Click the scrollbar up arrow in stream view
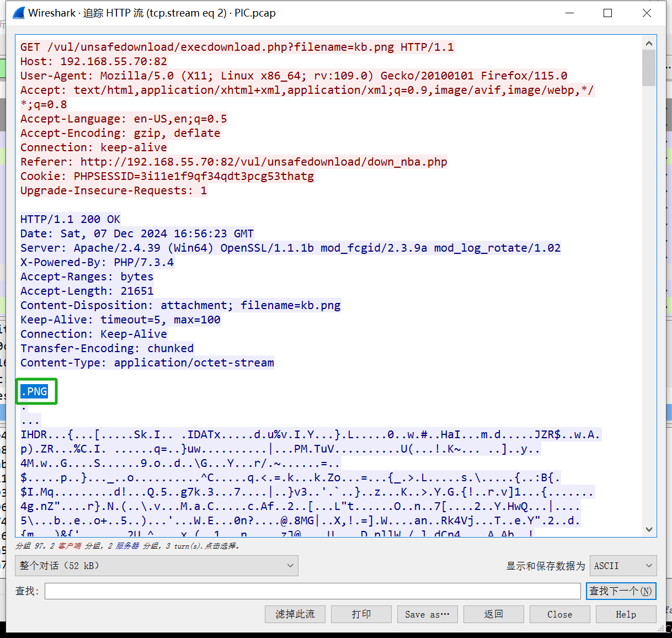 (x=649, y=44)
